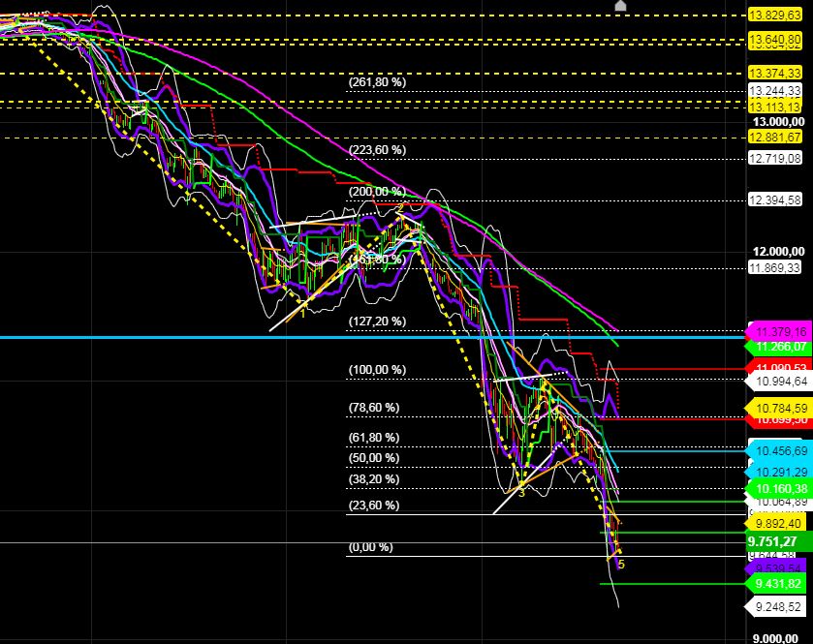Click the bold 12.000,00 axis price

click(780, 251)
